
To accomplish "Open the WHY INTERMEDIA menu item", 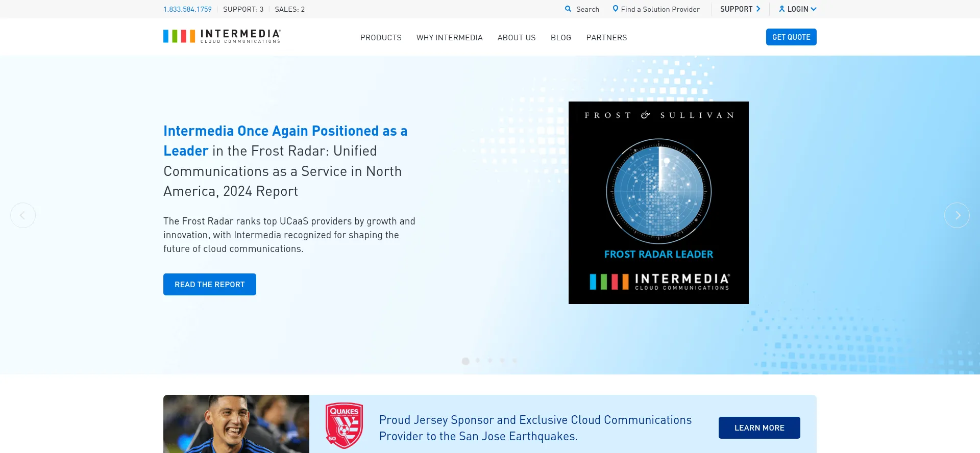I will [449, 38].
